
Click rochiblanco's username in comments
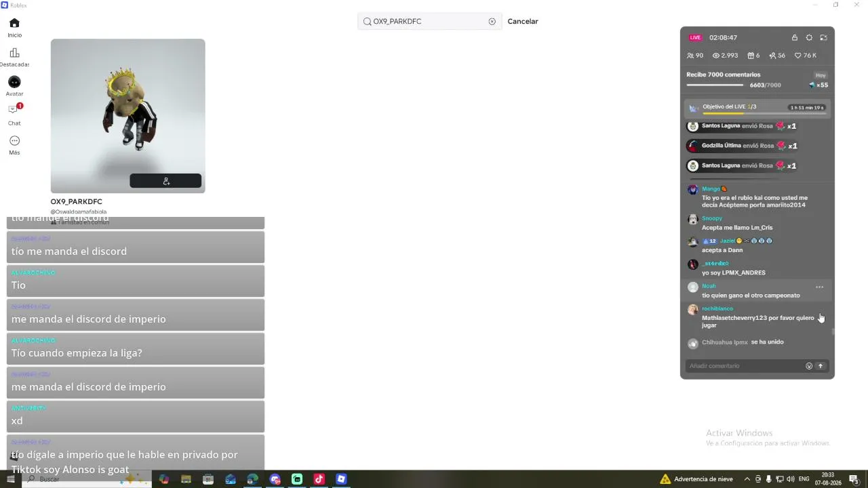(x=717, y=309)
